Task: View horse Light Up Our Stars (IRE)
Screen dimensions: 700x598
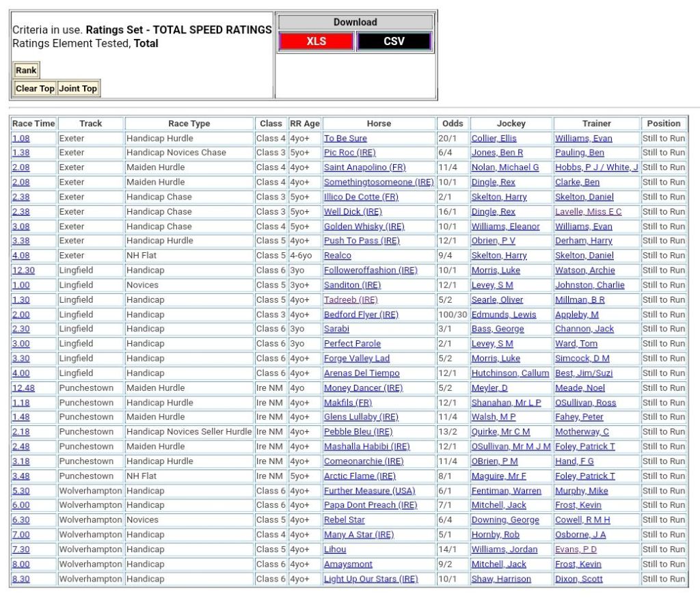Action: tap(371, 579)
